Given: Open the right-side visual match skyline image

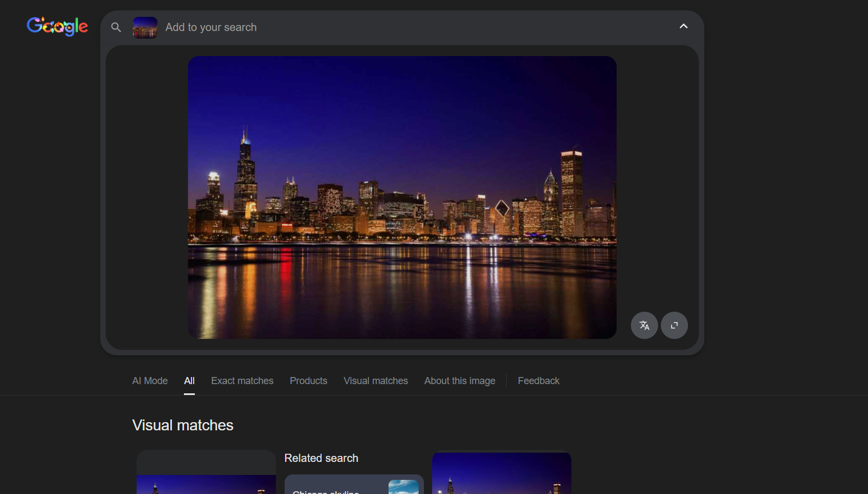Looking at the screenshot, I should 501,474.
